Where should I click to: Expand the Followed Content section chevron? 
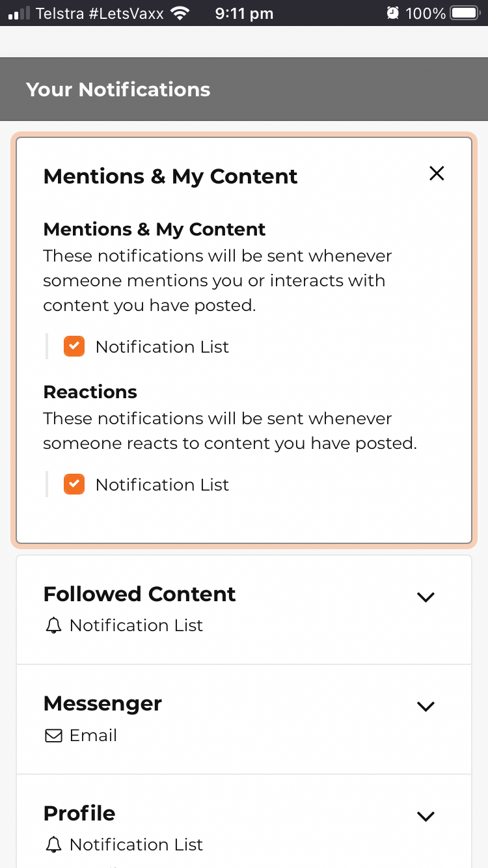pos(426,597)
